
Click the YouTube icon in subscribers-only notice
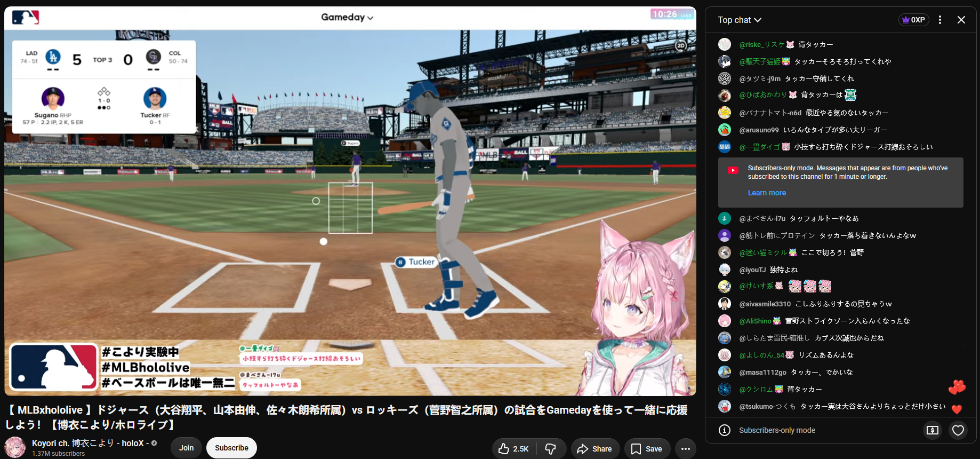click(733, 170)
